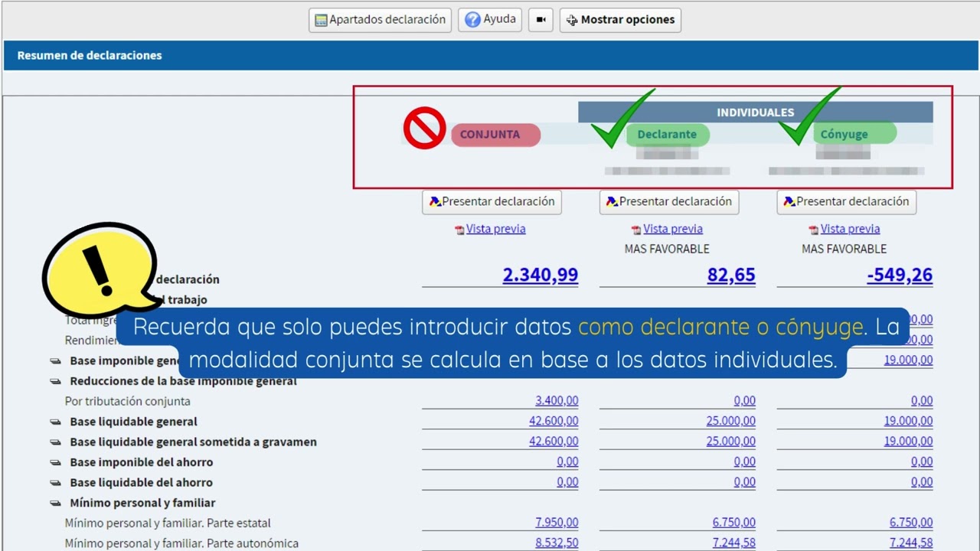Open Vista previa PDF for Declarante
980x551 pixels.
[x=672, y=229]
